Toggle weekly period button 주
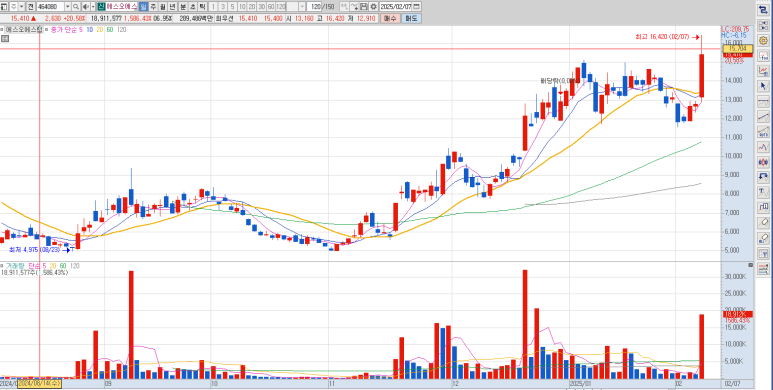The image size is (773, 390). [x=153, y=6]
